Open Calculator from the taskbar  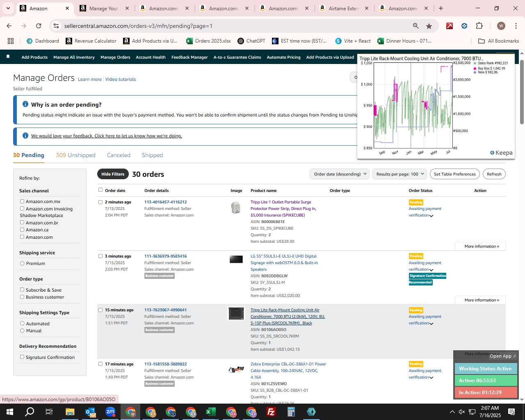291,412
